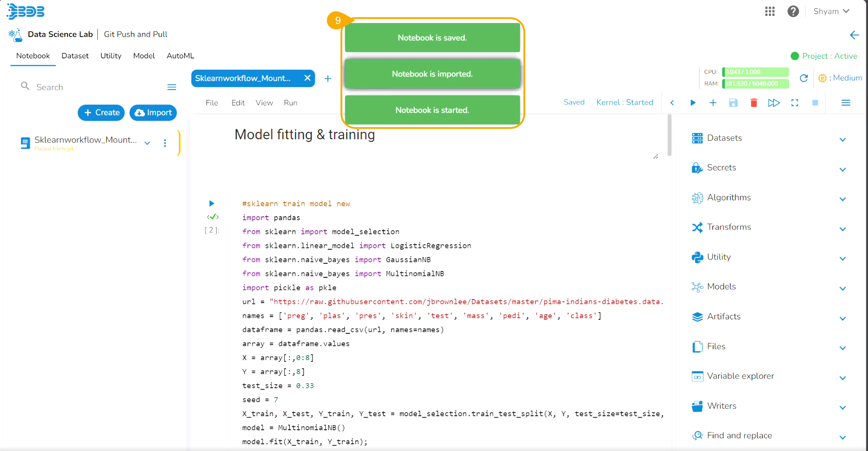868x451 pixels.
Task: Add a new cell with toolbar plus icon
Action: tap(713, 103)
